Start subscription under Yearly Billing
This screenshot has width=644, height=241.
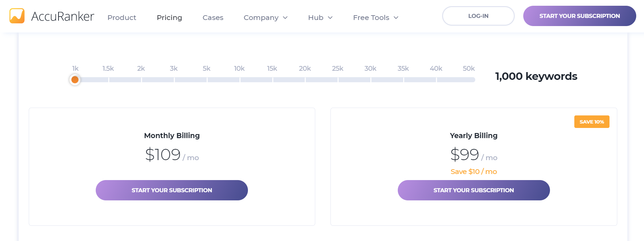click(x=474, y=190)
